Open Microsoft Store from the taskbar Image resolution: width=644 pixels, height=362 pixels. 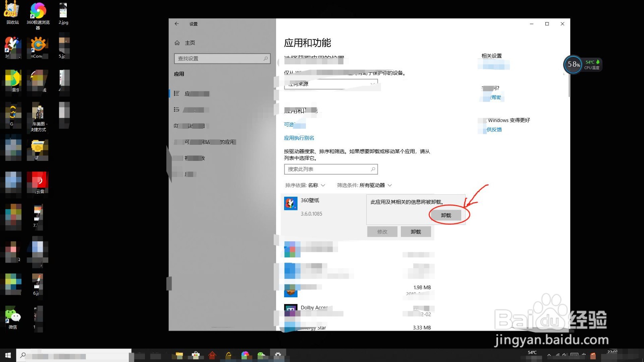(196, 355)
